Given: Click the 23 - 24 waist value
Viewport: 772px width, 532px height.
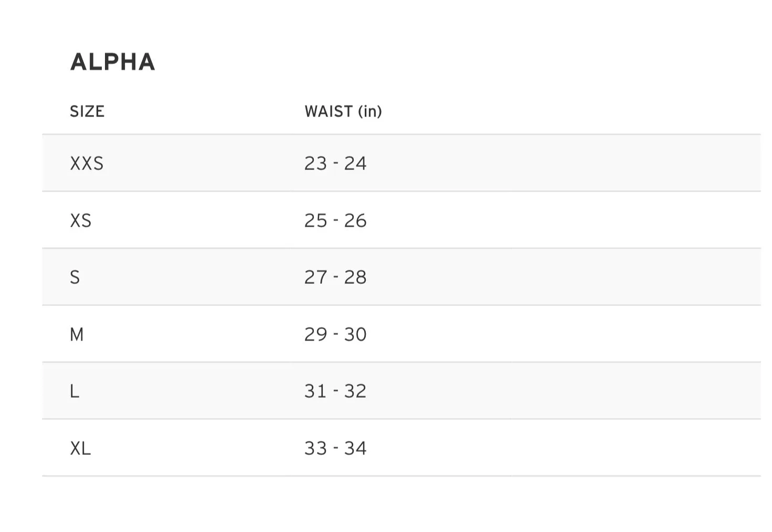Looking at the screenshot, I should coord(335,163).
